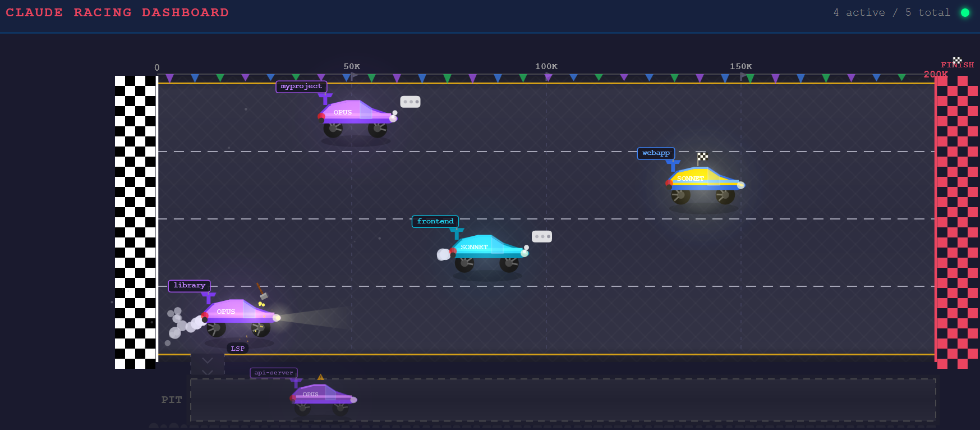This screenshot has width=980, height=430.
Task: Click the FINISH checkered flag icon
Action: [957, 60]
